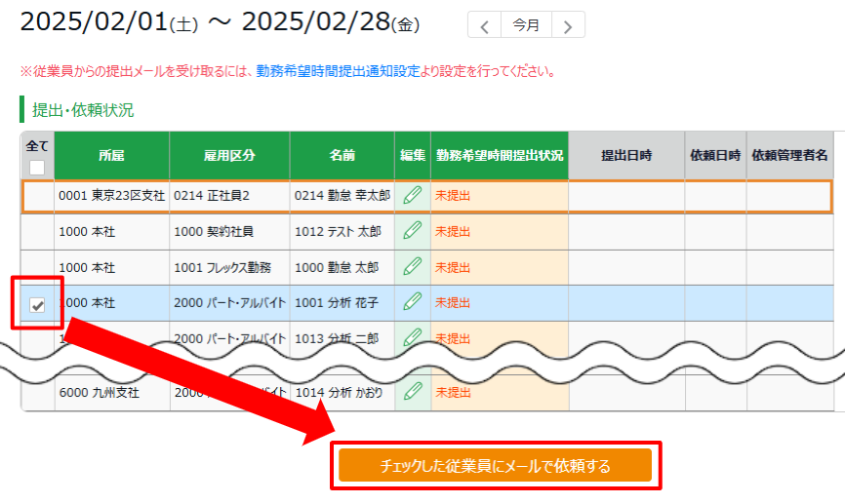Open edit pencil for 勤怠 太郎 row

point(412,266)
